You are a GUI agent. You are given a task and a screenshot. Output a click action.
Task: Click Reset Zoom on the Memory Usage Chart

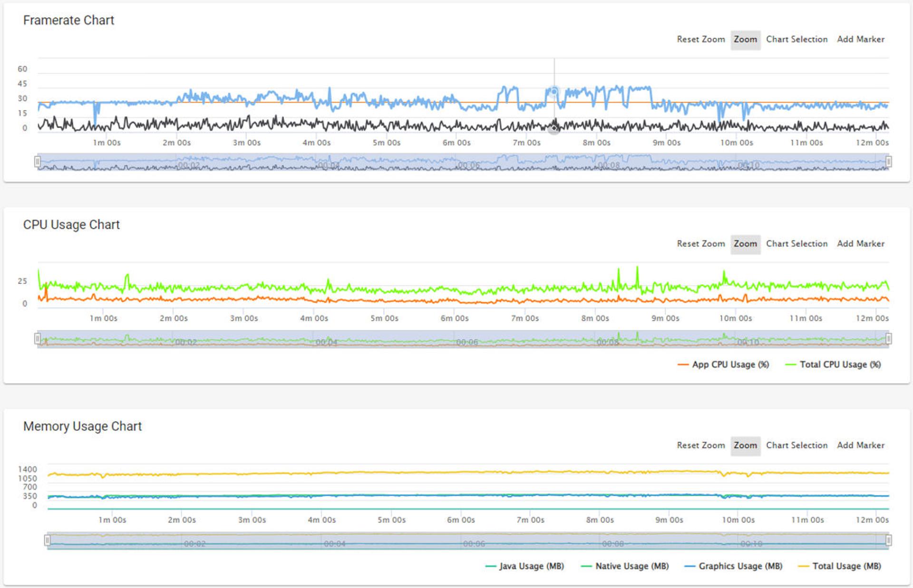(x=700, y=445)
